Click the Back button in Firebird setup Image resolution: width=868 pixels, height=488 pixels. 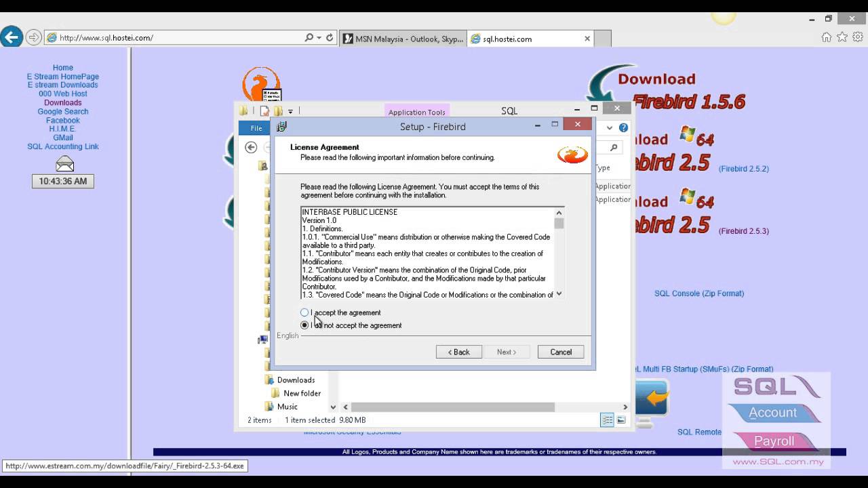[459, 352]
